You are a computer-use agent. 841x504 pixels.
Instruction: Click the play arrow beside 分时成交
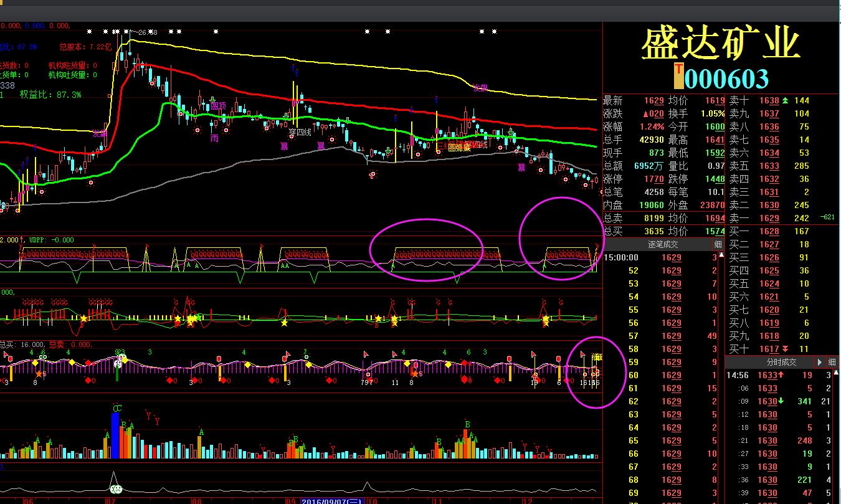point(819,362)
